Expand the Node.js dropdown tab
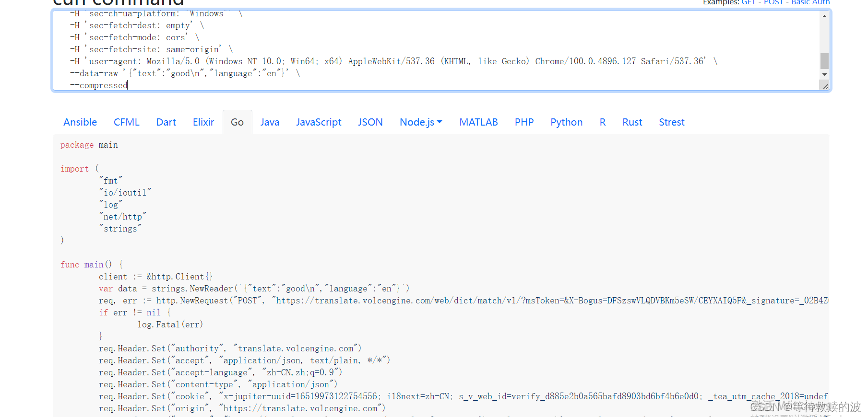 pyautogui.click(x=421, y=122)
